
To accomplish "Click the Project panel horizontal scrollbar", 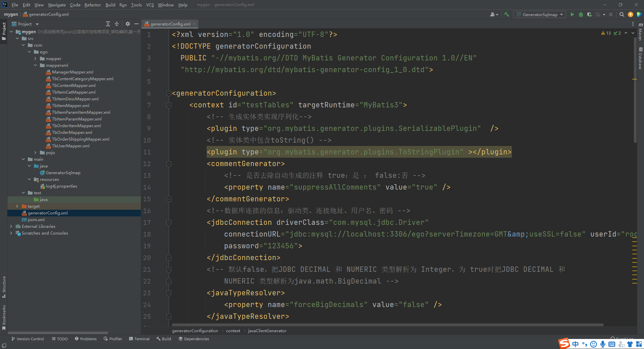I will coord(58,333).
